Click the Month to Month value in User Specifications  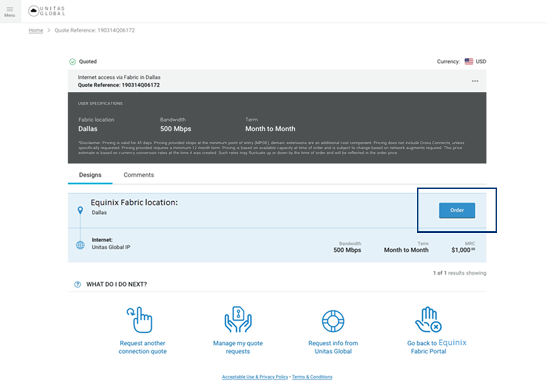[x=270, y=128]
